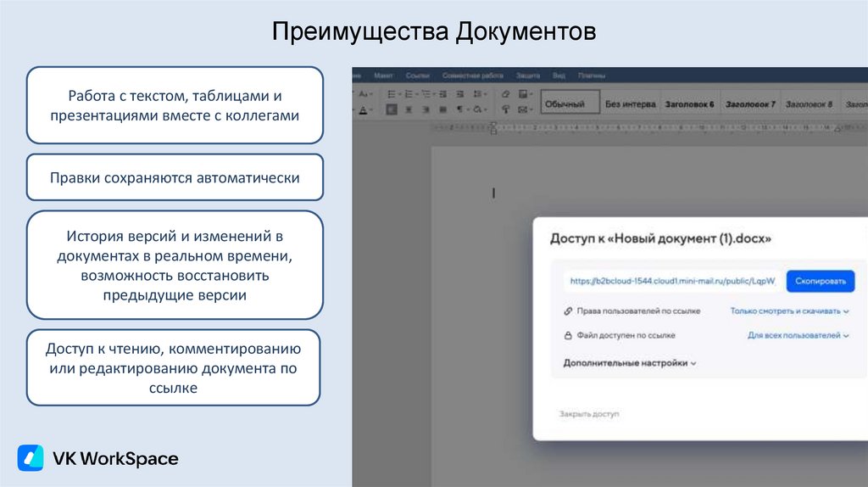
Task: Click the clear formatting eraser icon
Action: point(506,93)
